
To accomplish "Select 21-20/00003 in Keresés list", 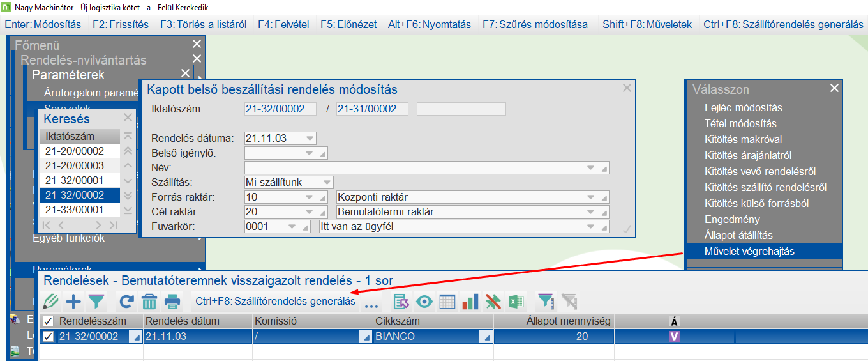I will pyautogui.click(x=80, y=165).
